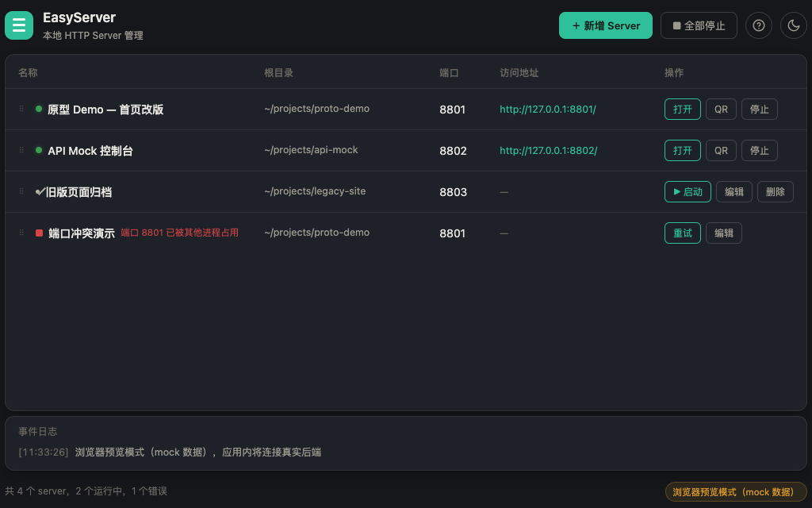Start the 旧版页面归档 server with 启动
812x508 pixels.
pyautogui.click(x=688, y=192)
